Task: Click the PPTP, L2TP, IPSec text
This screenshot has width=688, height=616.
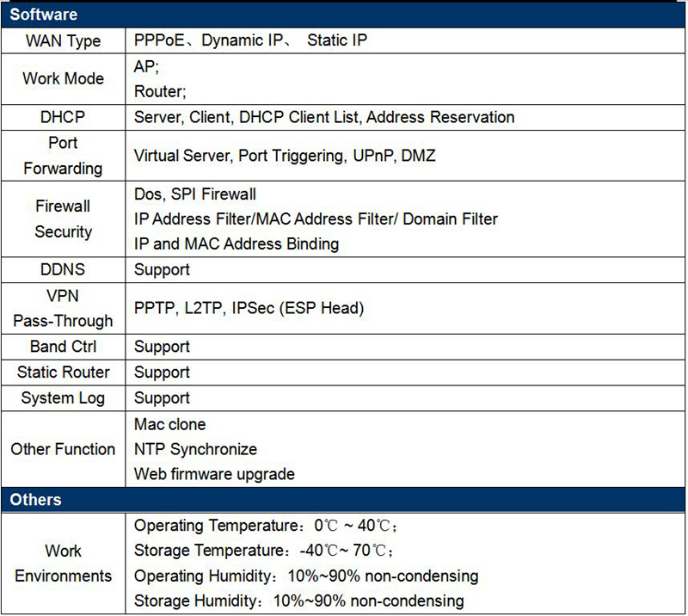Action: pos(249,308)
